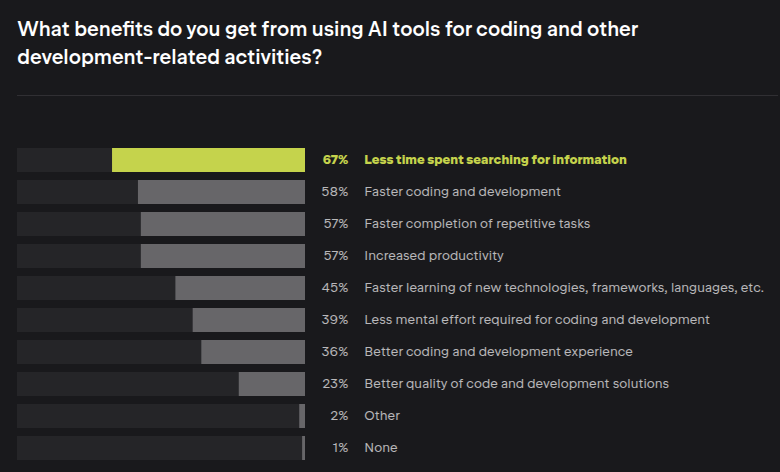Click the 'Increased productivity' bar

[222, 256]
